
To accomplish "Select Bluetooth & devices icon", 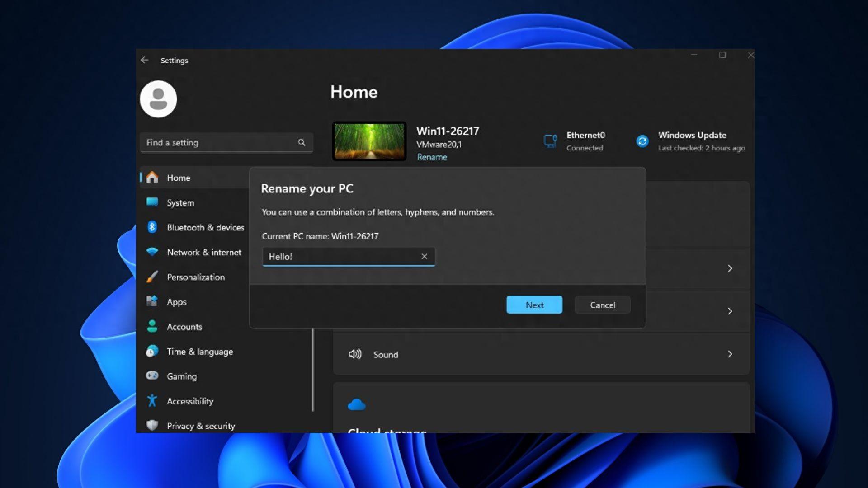I will 152,227.
